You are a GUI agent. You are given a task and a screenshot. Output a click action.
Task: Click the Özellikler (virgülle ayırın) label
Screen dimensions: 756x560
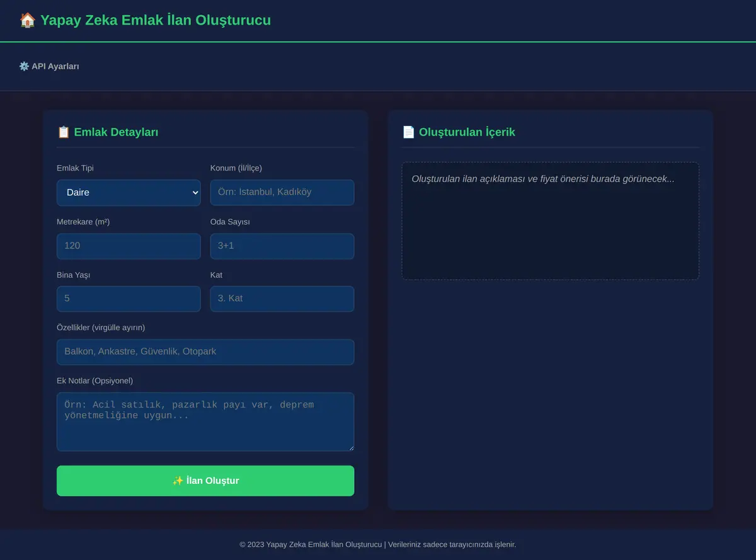click(x=101, y=328)
